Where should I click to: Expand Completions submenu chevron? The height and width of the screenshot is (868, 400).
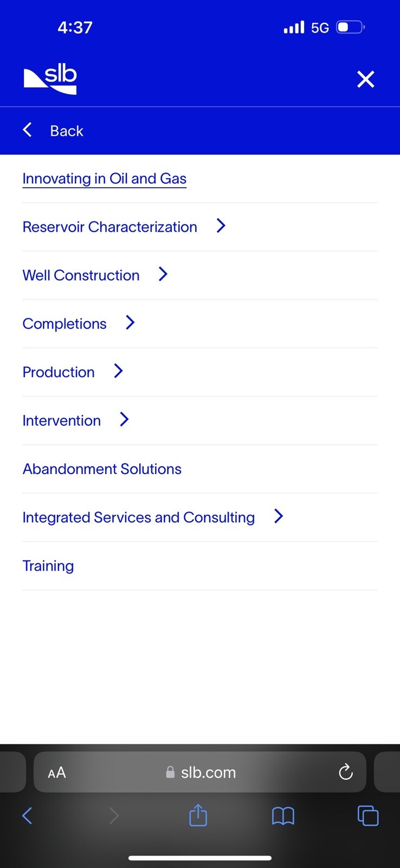[130, 323]
